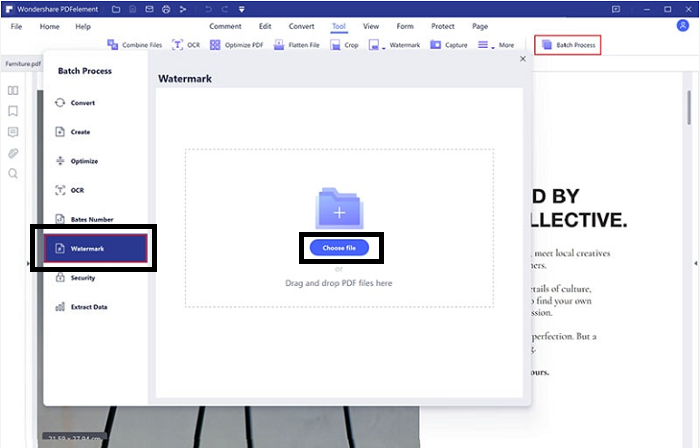
Task: Open the attachments paperclip panel icon
Action: tap(13, 153)
